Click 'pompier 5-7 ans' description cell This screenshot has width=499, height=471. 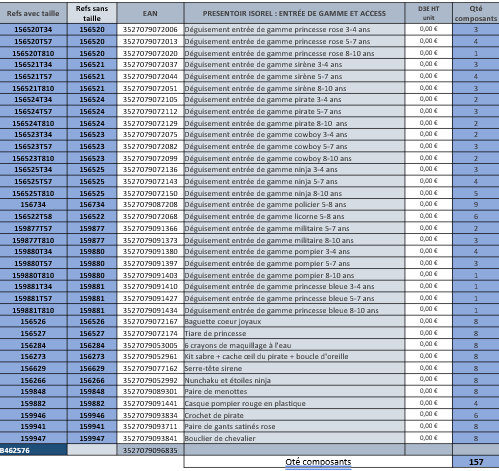294,263
